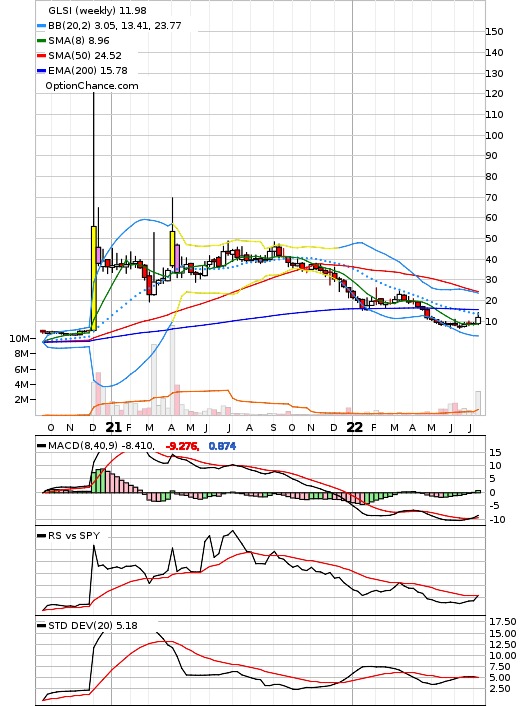
Task: Click the 21 year marker on time axis
Action: coord(113,427)
